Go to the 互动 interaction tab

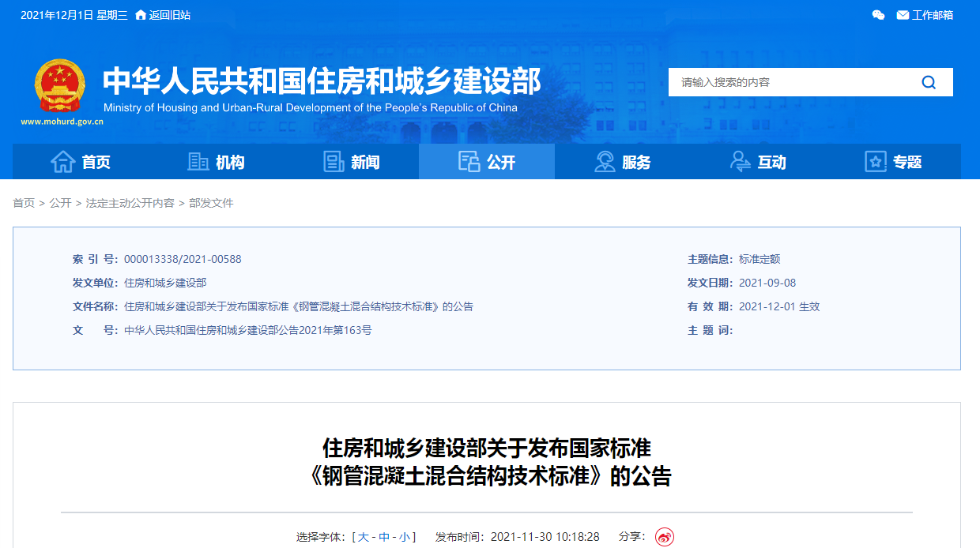758,162
